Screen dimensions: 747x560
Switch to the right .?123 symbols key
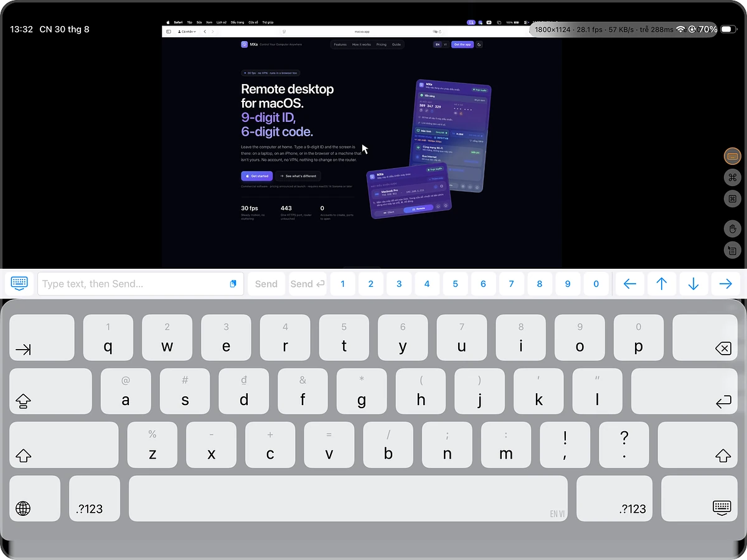pos(614,498)
